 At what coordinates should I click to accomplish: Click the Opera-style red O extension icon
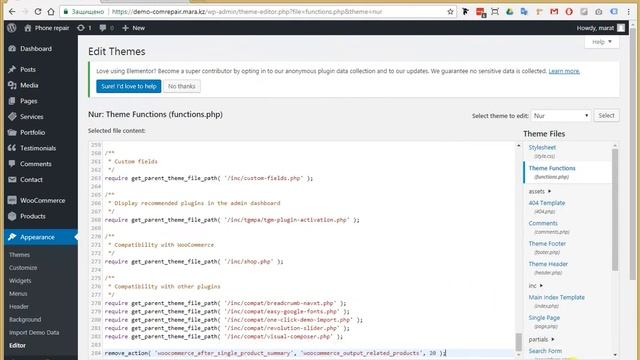click(x=569, y=11)
